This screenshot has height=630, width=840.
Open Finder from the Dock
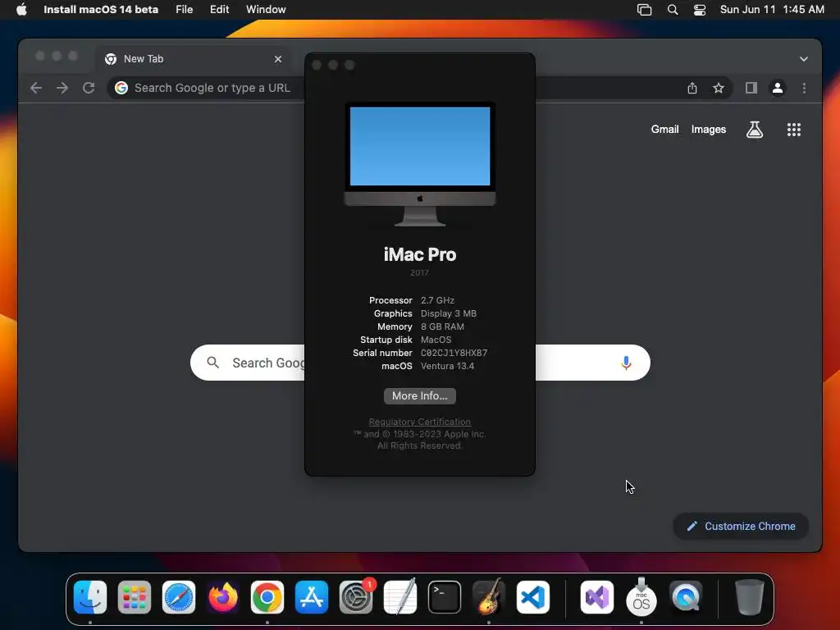[x=90, y=597]
